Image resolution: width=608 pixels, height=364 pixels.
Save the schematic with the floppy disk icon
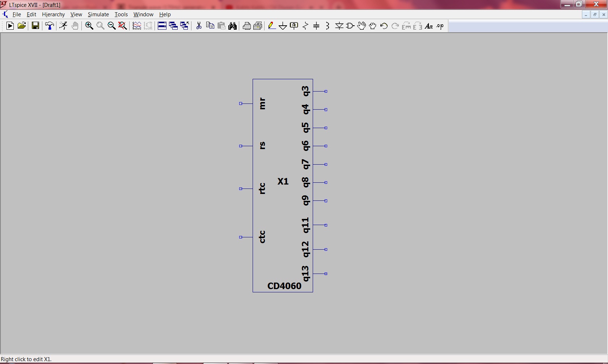pyautogui.click(x=35, y=26)
